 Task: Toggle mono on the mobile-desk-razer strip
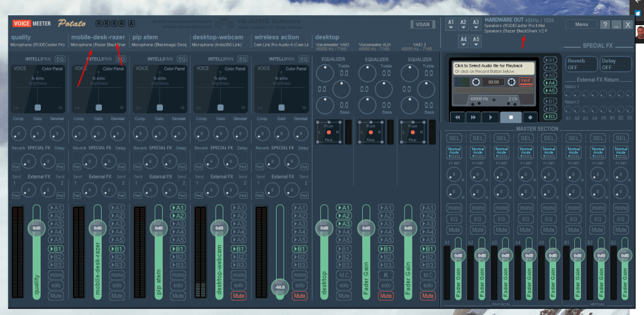click(117, 275)
